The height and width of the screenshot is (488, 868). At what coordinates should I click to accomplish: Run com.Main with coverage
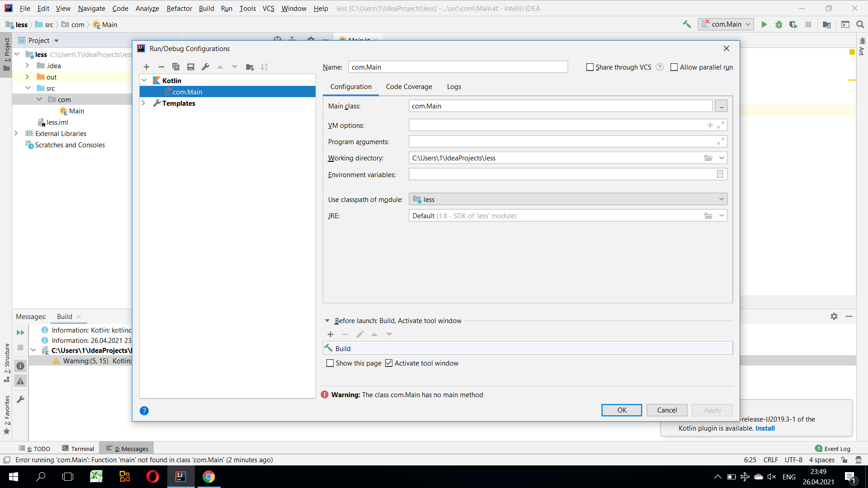[x=793, y=24]
